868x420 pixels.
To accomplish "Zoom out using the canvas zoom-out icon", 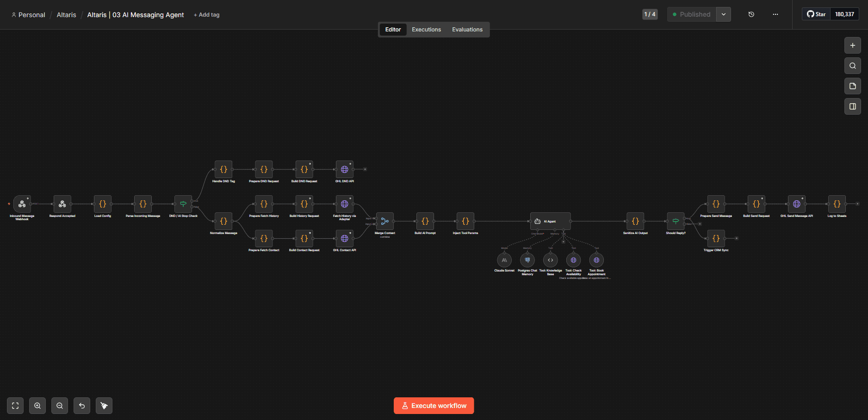I will (x=60, y=406).
